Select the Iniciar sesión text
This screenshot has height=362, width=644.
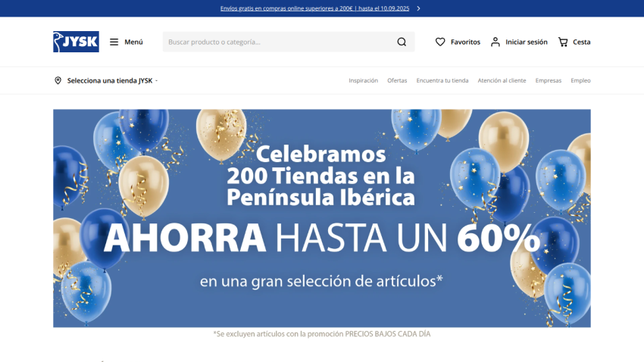[x=526, y=42]
